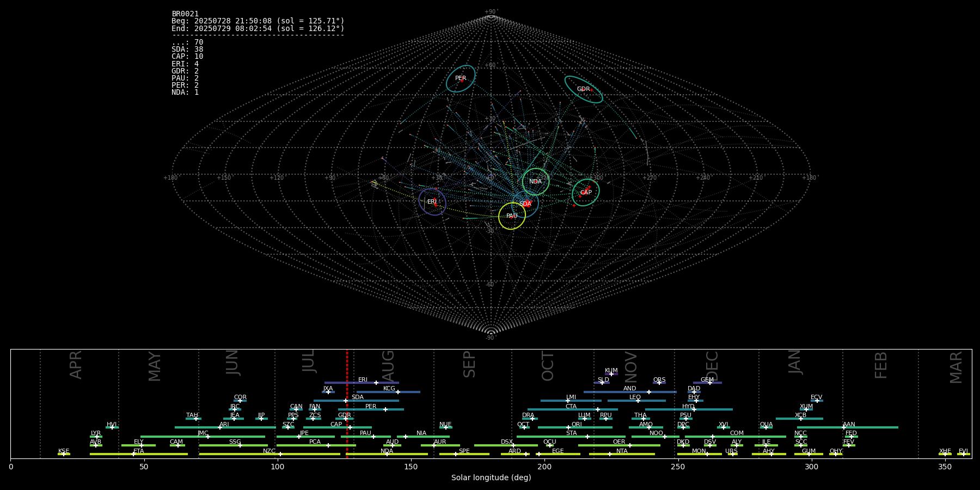Select the 'End: 20250729 08:02:54' line
This screenshot has width=980, height=490.
(258, 28)
